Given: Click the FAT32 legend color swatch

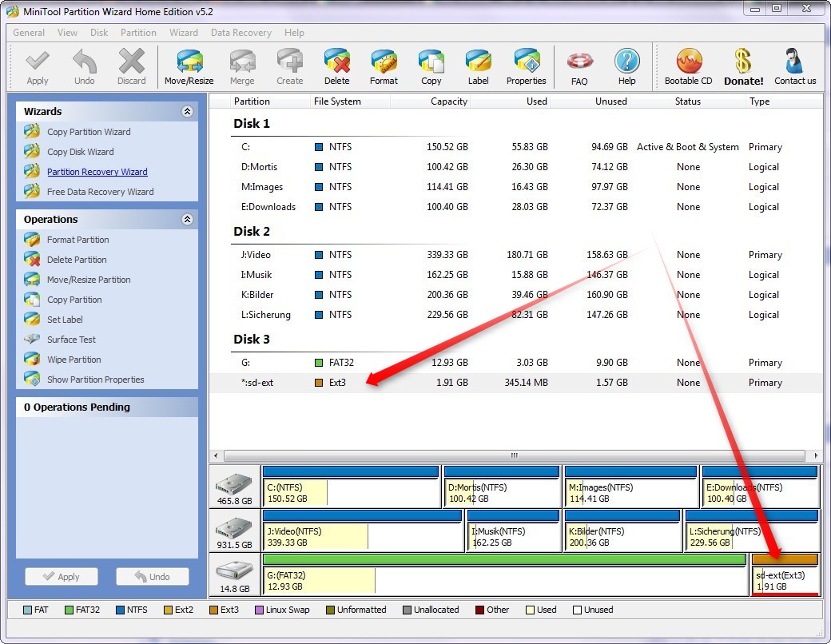Looking at the screenshot, I should tap(69, 610).
